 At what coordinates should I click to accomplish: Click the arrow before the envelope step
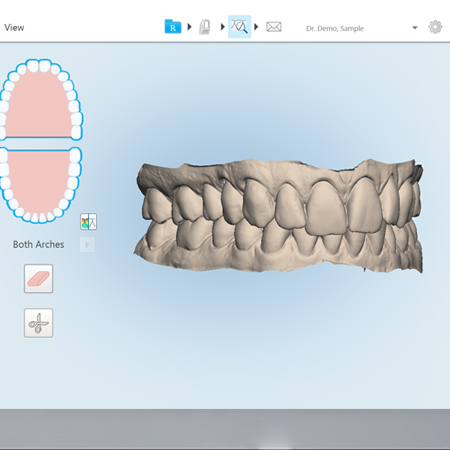pos(256,27)
